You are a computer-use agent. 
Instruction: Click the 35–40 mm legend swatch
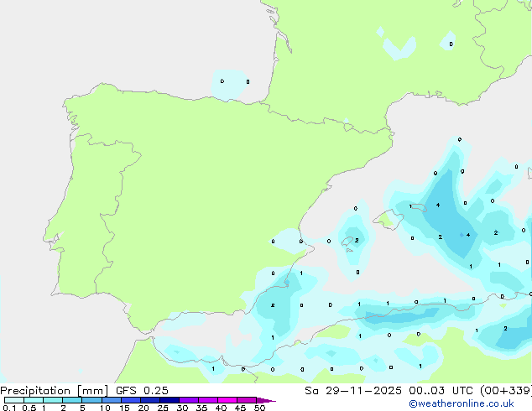click(208, 400)
